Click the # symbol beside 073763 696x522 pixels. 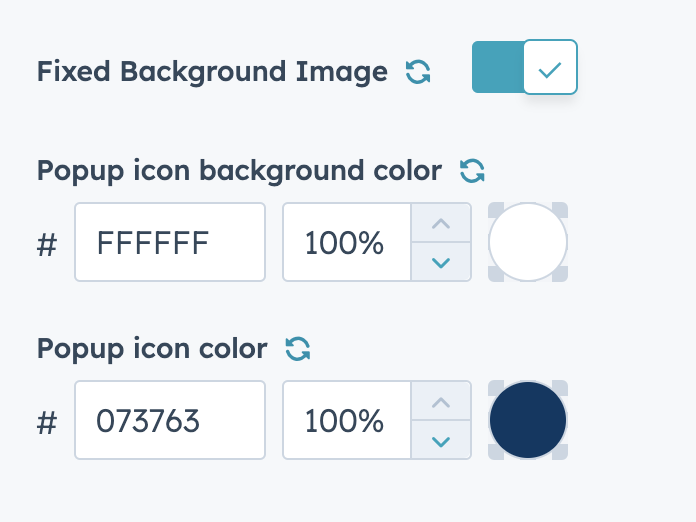click(47, 422)
